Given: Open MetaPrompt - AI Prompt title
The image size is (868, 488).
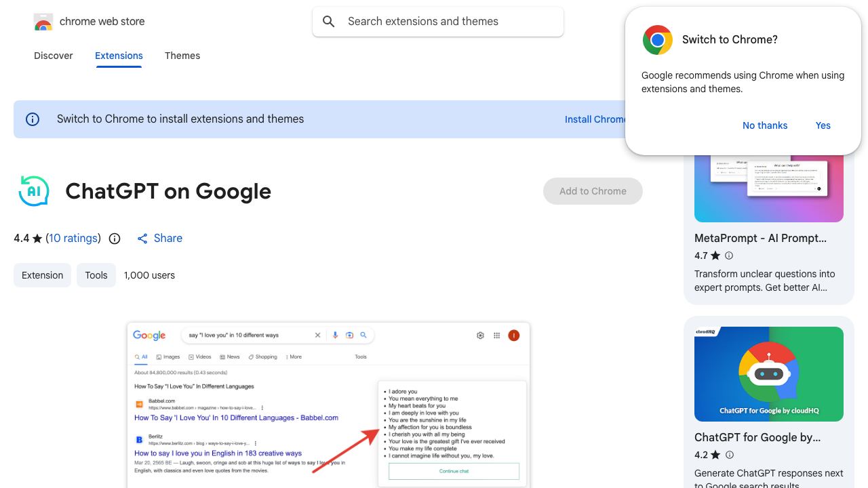Looking at the screenshot, I should pyautogui.click(x=760, y=239).
